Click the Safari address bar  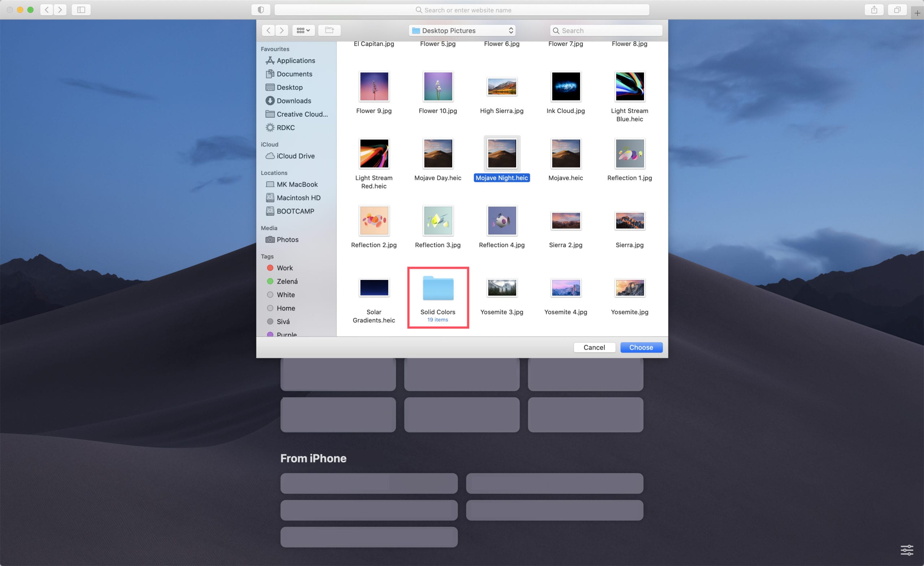(x=462, y=10)
